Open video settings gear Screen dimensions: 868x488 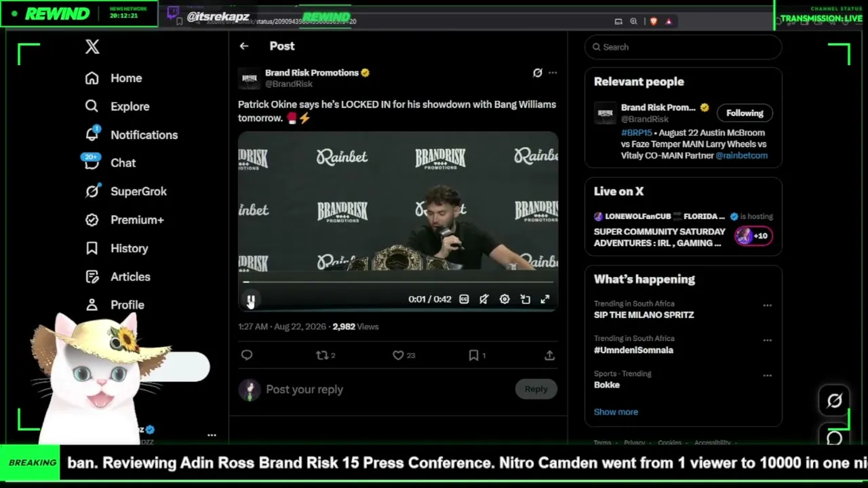[x=505, y=299]
